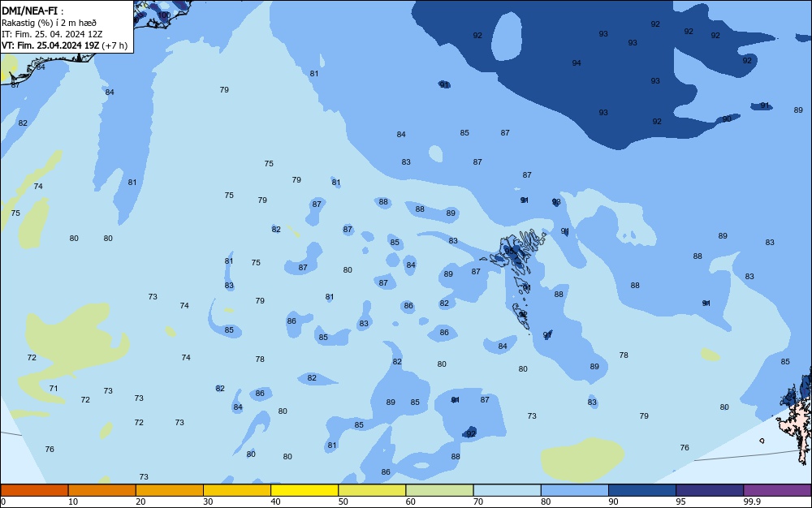Click the 'IT: Fim. 25. 04. 2024 12Z' line
Viewport: 812px width, 508px height.
pos(52,34)
